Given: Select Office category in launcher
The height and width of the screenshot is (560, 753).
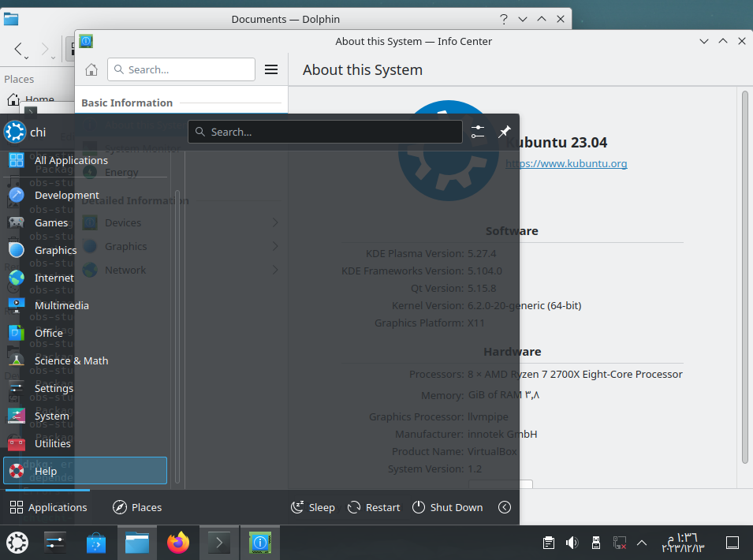Looking at the screenshot, I should point(85,333).
